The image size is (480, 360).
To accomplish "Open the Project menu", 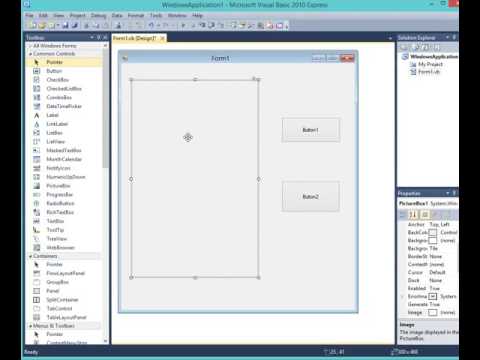I will click(78, 15).
